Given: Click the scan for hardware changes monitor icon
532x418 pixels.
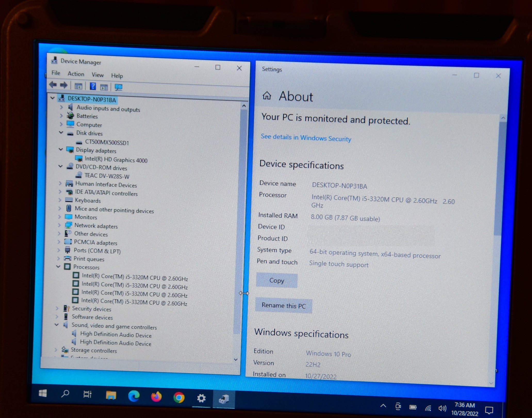Looking at the screenshot, I should coord(118,87).
